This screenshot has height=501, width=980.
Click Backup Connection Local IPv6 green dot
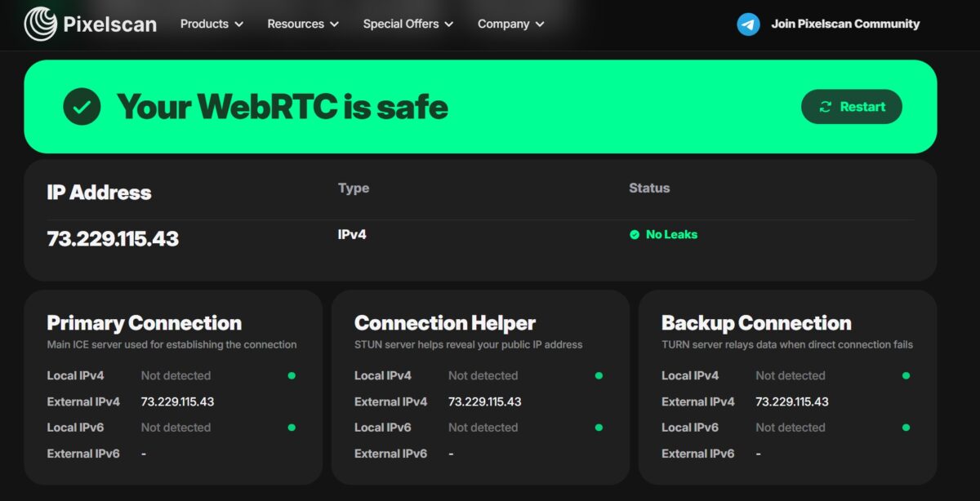[x=906, y=428]
